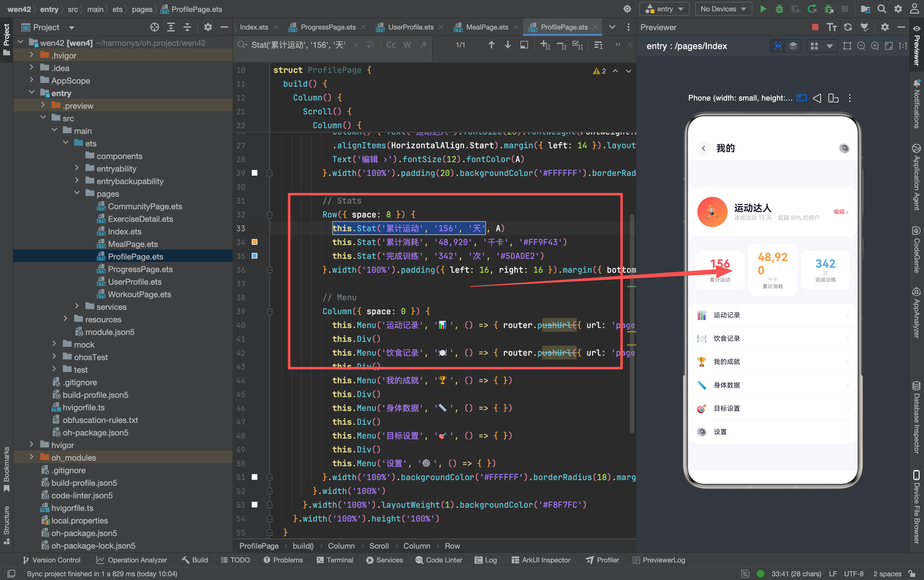Click the search field in find bar

tap(298, 45)
